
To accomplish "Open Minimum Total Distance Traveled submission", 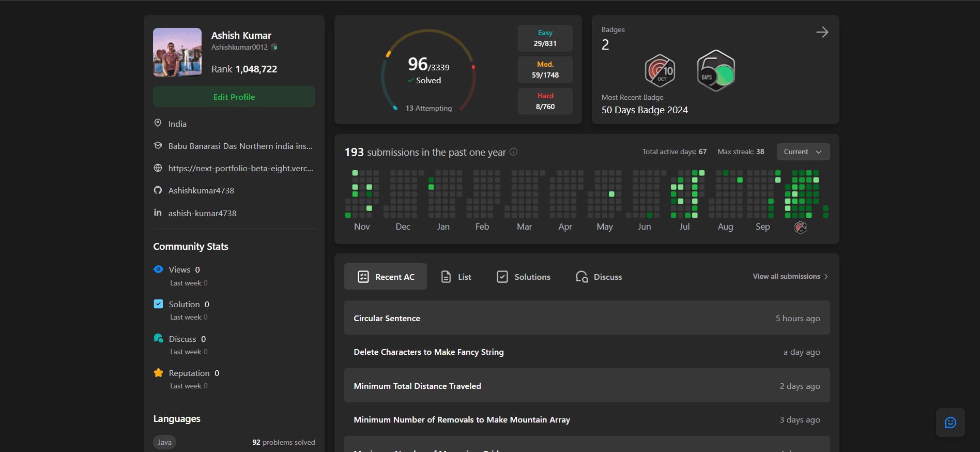I will click(587, 385).
